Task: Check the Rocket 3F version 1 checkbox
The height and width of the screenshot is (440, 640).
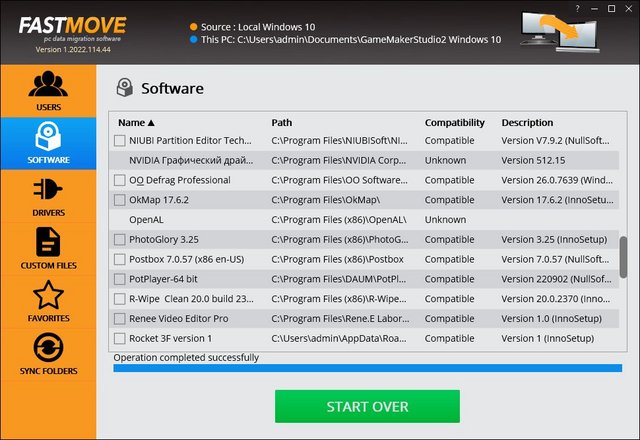Action: coord(120,339)
